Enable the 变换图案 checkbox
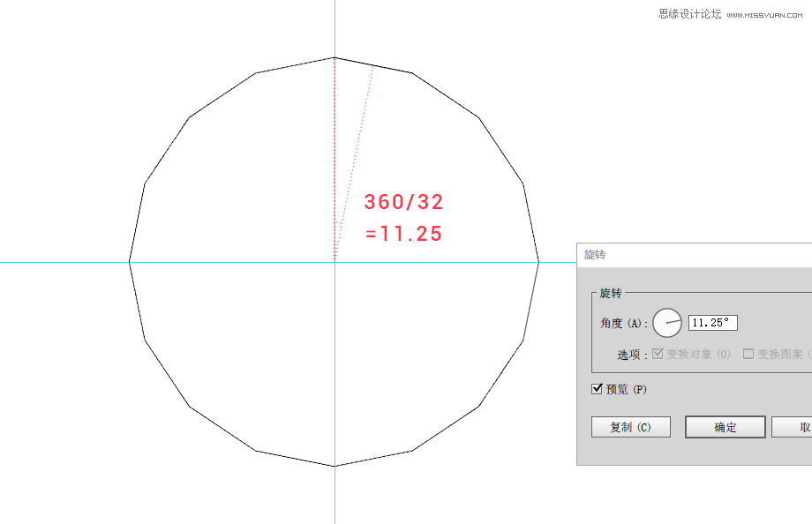The height and width of the screenshot is (524, 812). (748, 354)
